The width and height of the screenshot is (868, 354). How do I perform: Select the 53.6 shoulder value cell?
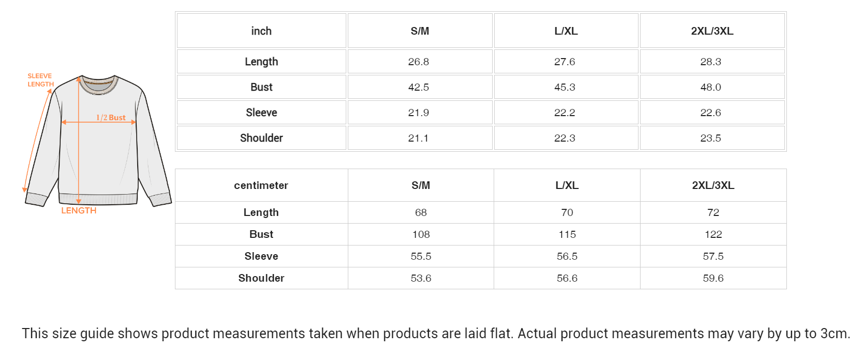click(x=421, y=278)
